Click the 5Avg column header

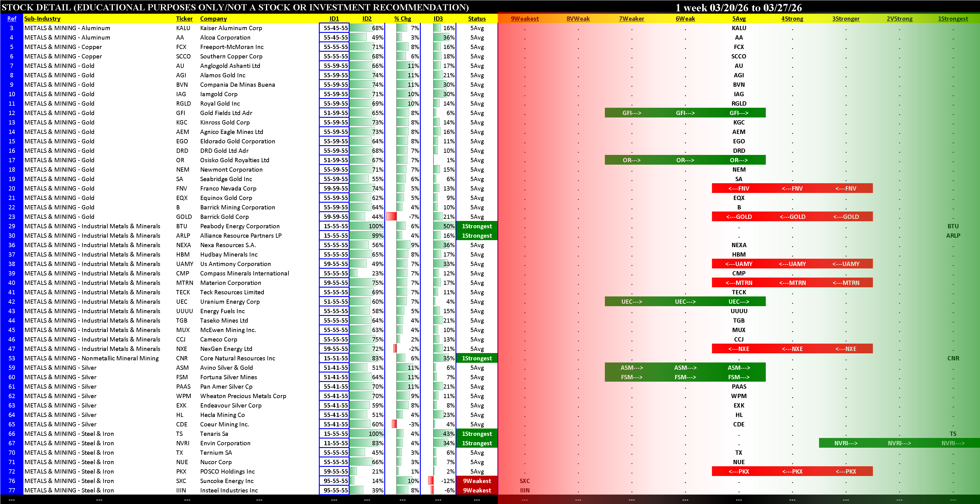(739, 19)
